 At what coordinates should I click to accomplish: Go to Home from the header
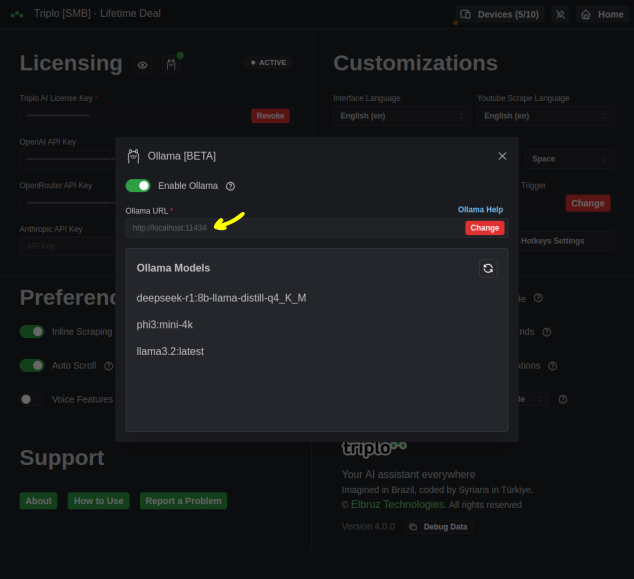[x=602, y=15]
